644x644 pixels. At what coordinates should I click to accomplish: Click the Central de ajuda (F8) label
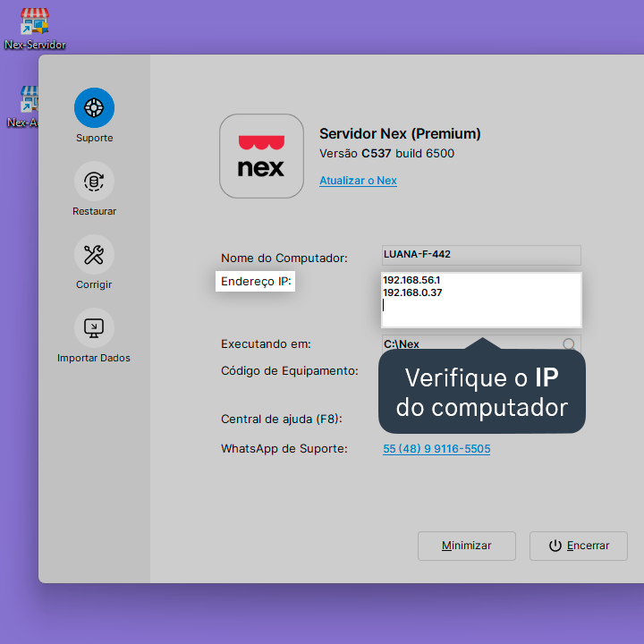282,419
